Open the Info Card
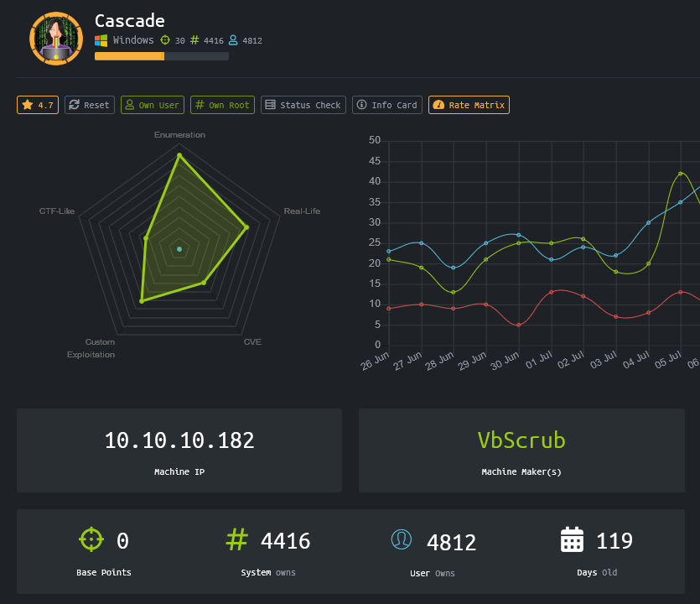 [386, 105]
